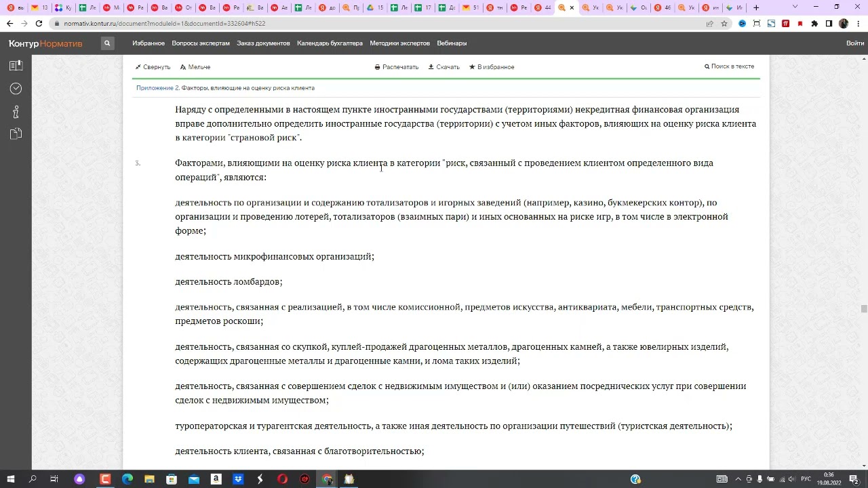
Task: Toggle the browser side panel icon
Action: coord(829,23)
